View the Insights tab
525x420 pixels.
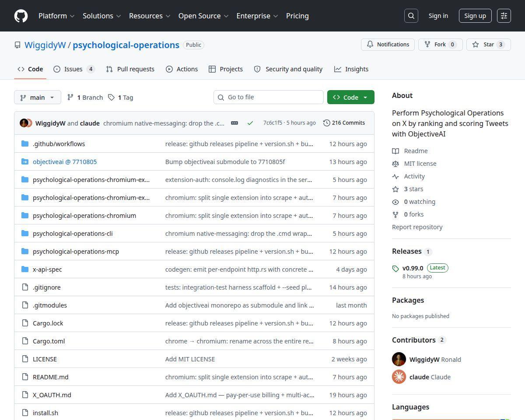coord(351,69)
